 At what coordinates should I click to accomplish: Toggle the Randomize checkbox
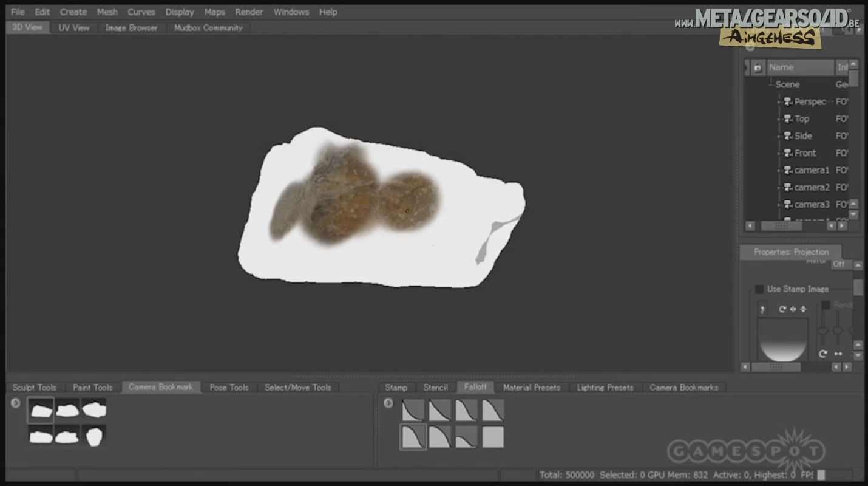point(826,305)
